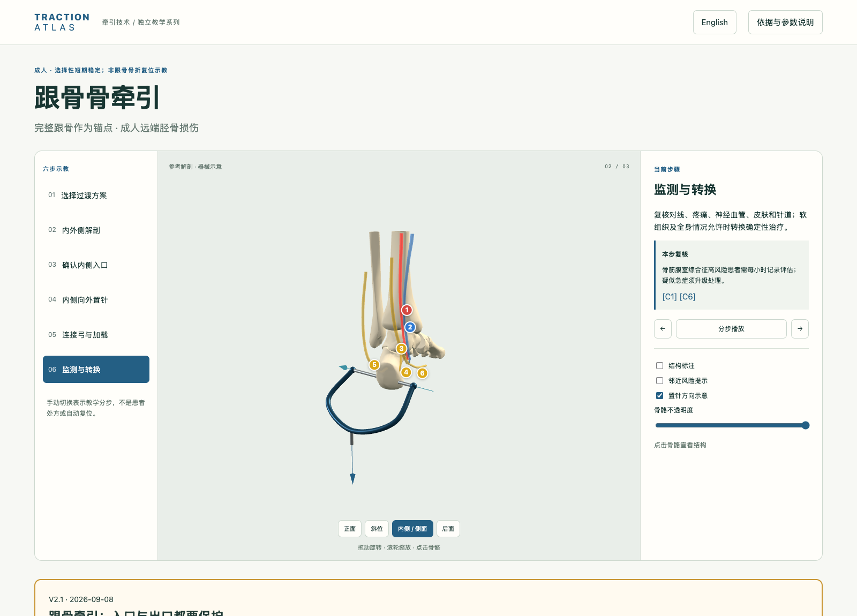Select step 05 连接弓与加载

point(96,335)
